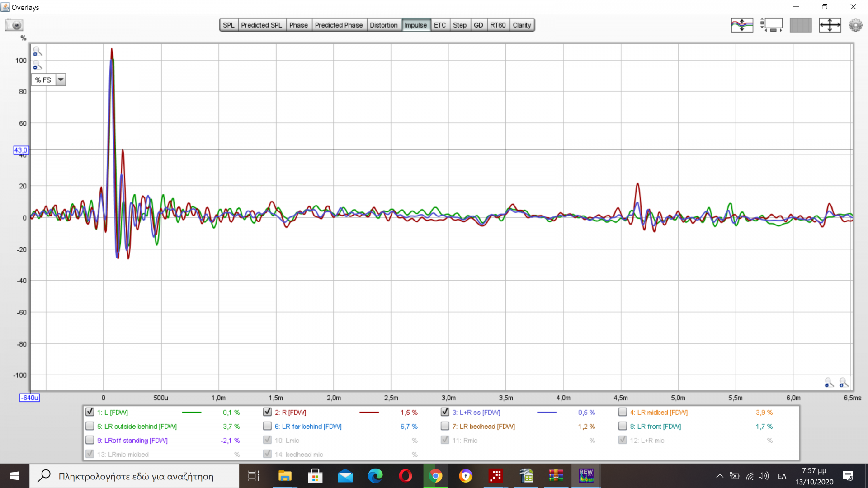868x488 pixels.
Task: Enable the 6: LR far behind trace
Action: 267,426
